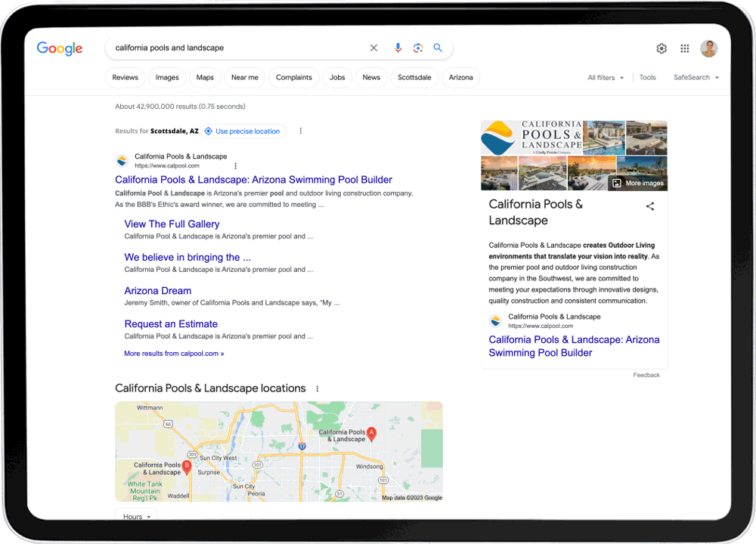Select the Scottsdale filter chip
The width and height of the screenshot is (756, 544).
tap(414, 78)
